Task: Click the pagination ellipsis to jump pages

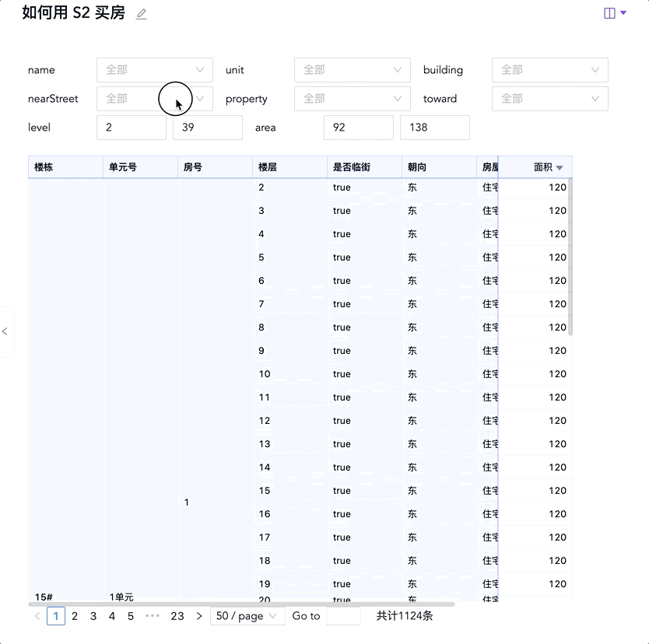Action: tap(153, 616)
